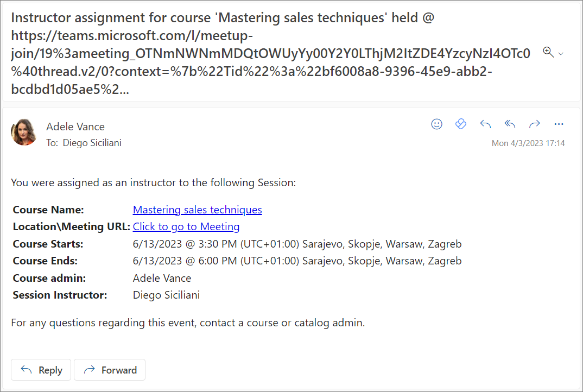This screenshot has width=583, height=392.
Task: Click Session Instructor name Diego Siciliani in body
Action: click(166, 295)
